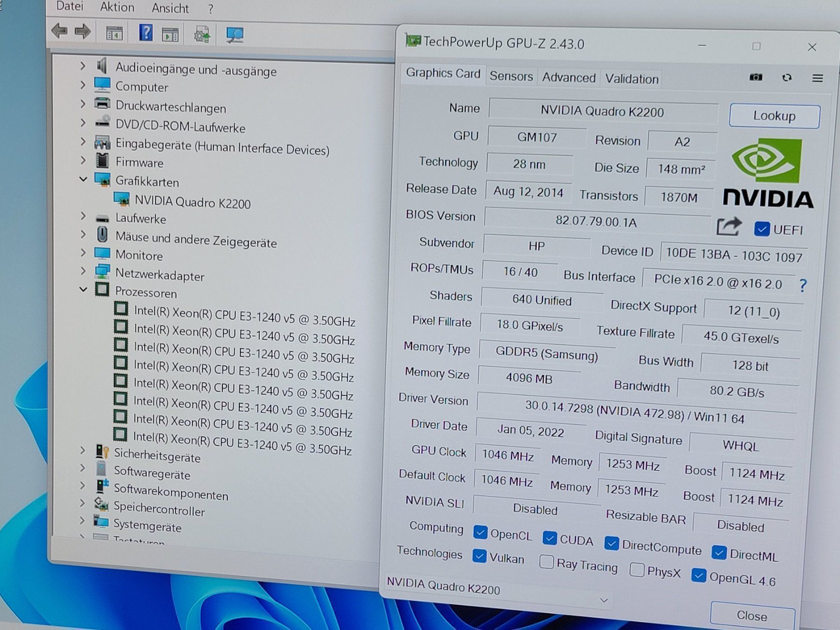Click the Grafikkarten category icon
840x630 pixels.
click(x=102, y=180)
